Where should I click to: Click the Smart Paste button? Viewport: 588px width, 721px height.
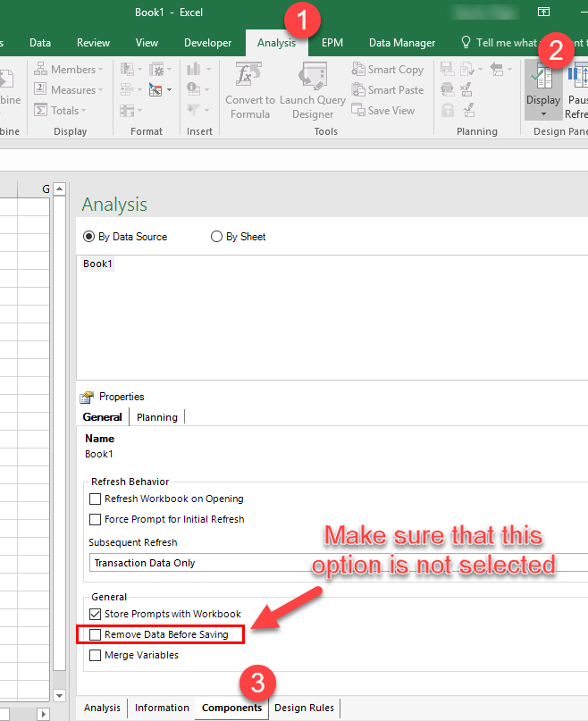pyautogui.click(x=388, y=90)
